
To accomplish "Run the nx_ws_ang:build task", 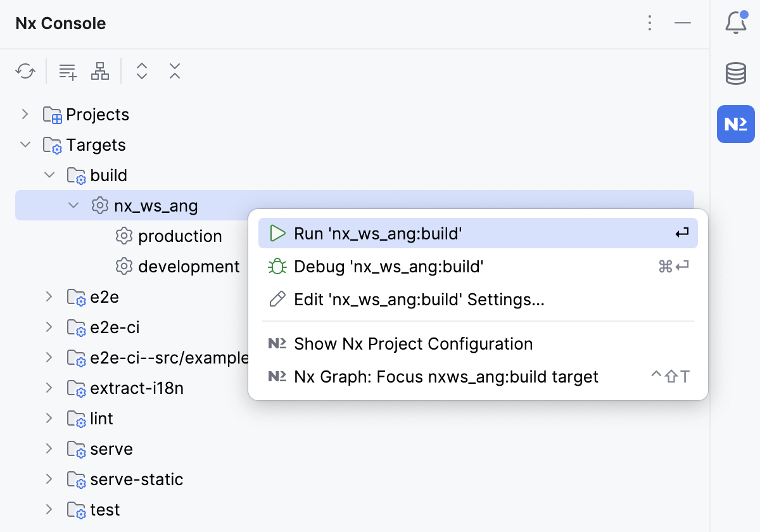I will [x=380, y=233].
